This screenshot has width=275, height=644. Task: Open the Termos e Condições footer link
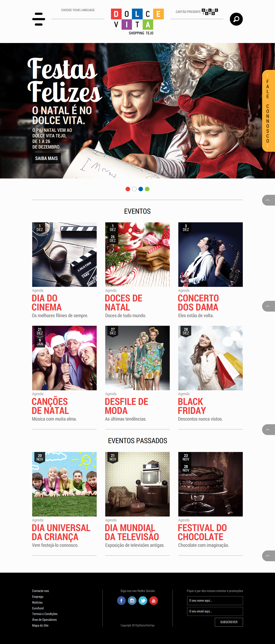click(45, 614)
